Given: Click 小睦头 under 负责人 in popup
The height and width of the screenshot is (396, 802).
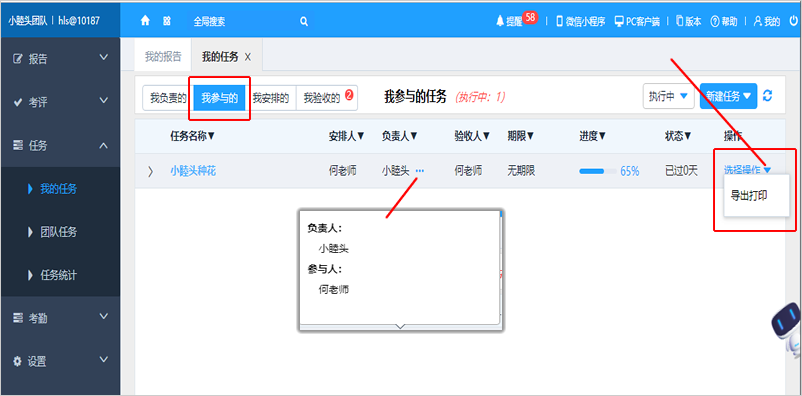Looking at the screenshot, I should (333, 249).
